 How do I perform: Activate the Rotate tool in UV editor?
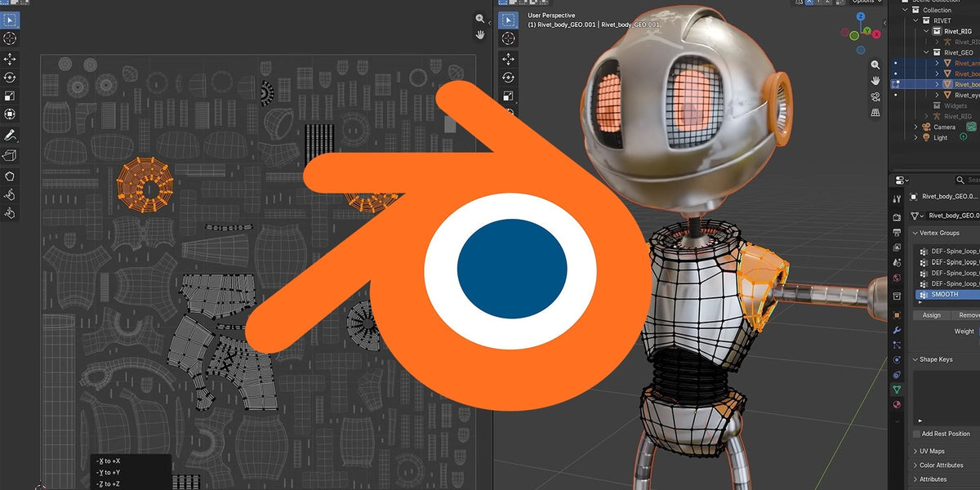click(x=10, y=77)
